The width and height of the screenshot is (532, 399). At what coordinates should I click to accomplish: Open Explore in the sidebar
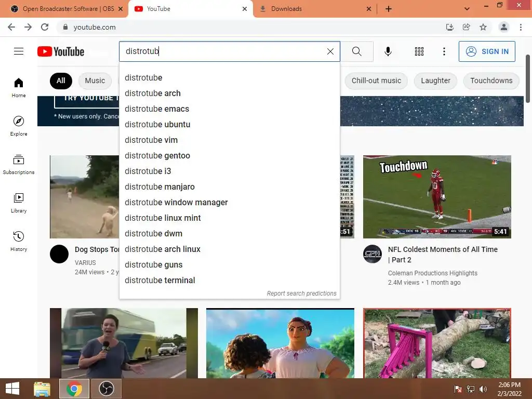[x=19, y=126]
